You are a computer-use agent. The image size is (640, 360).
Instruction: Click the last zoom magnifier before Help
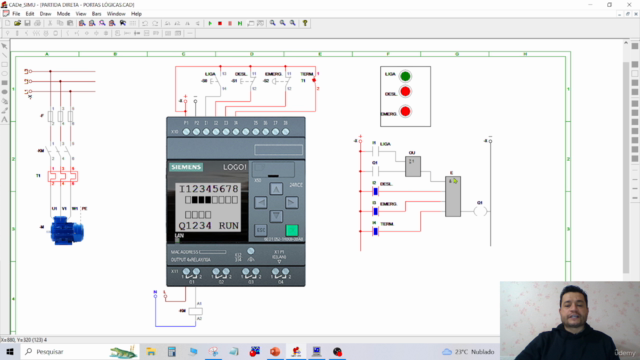click(293, 23)
